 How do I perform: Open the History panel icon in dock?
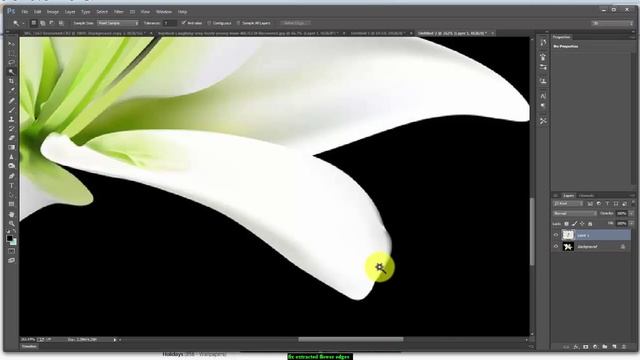click(x=543, y=43)
